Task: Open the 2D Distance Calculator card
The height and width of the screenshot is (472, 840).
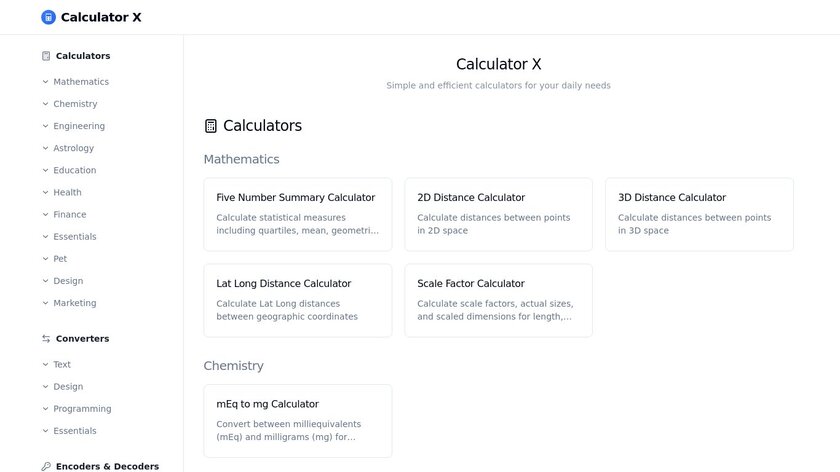Action: click(x=498, y=214)
